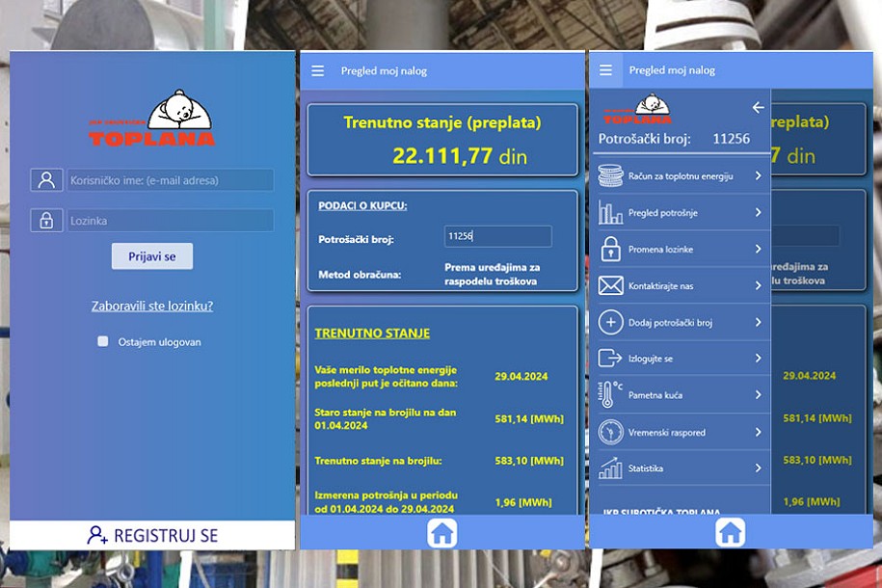The height and width of the screenshot is (588, 882).
Task: Click the bar chart icon for Pregled potrošnje
Action: pyautogui.click(x=610, y=212)
